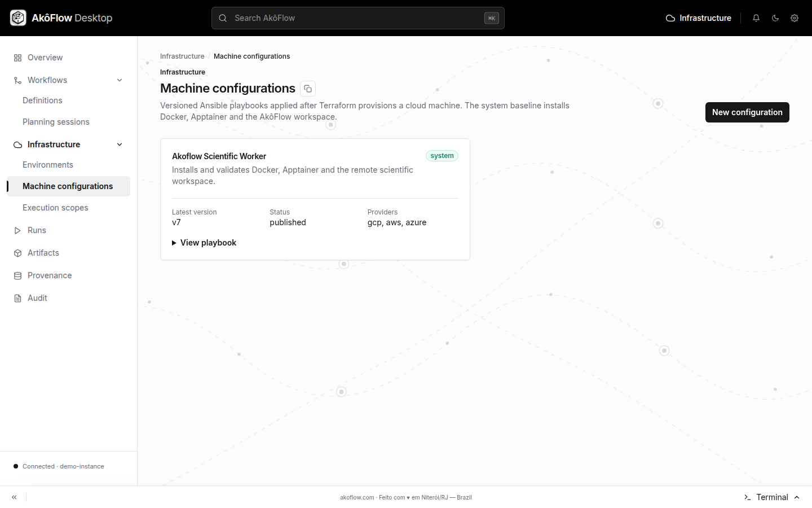Copy the Machine configurations page link icon
The width and height of the screenshot is (812, 508).
tap(308, 89)
